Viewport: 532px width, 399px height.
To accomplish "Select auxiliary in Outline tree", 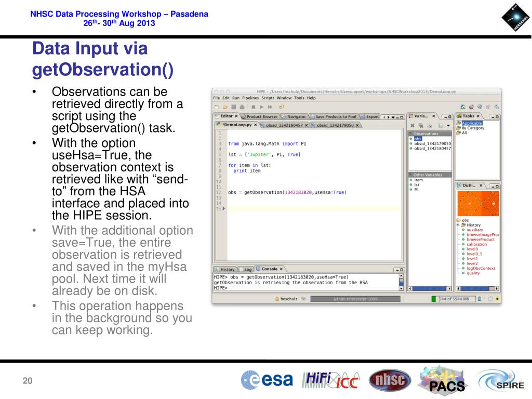I will pos(475,230).
